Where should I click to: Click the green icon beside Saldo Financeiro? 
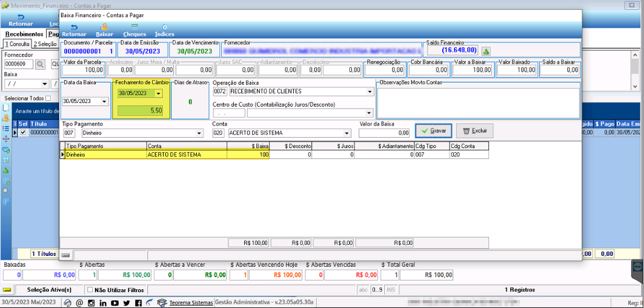click(x=486, y=51)
